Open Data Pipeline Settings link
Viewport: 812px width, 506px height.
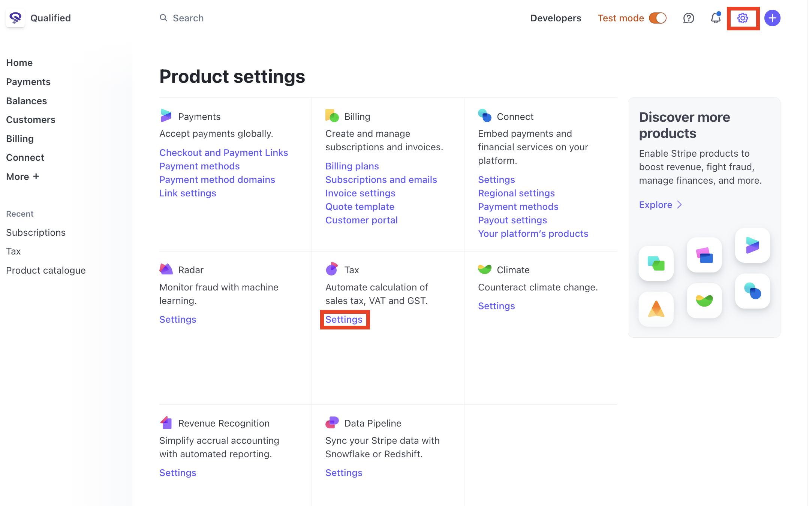point(344,473)
